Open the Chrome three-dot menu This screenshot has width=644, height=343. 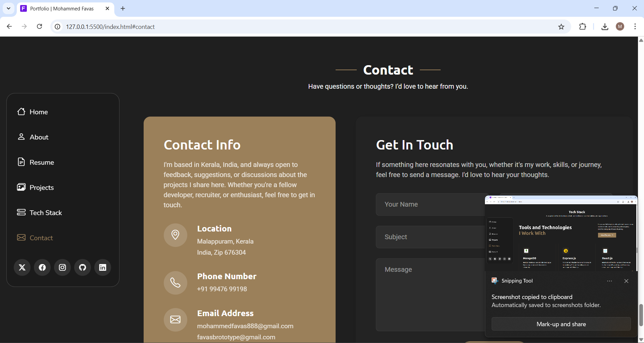pos(635,27)
